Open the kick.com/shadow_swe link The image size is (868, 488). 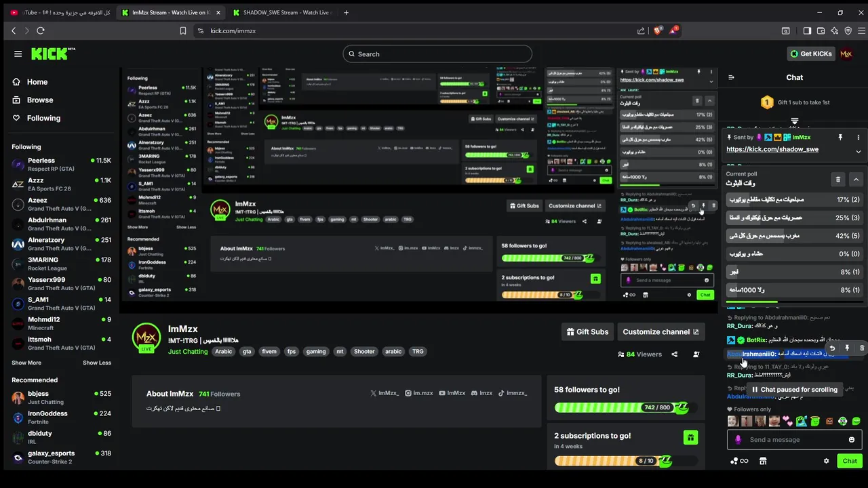772,149
